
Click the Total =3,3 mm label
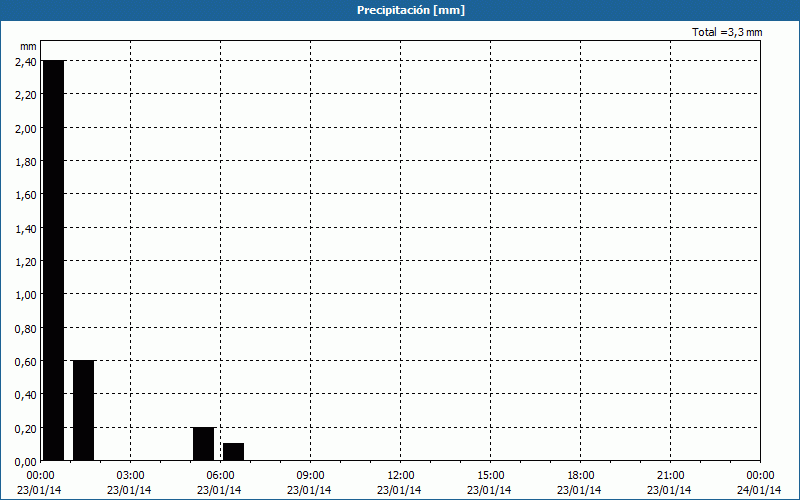tap(727, 32)
